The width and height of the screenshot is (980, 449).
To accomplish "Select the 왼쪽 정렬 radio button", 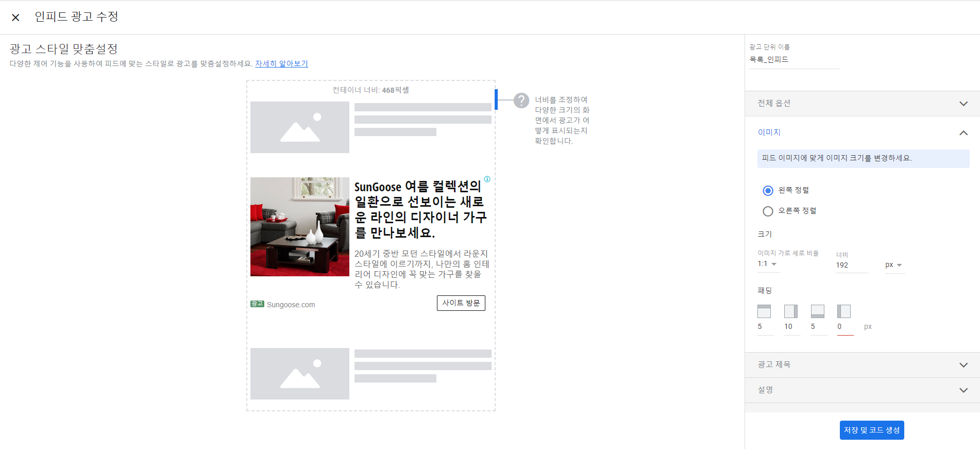I will pos(768,191).
